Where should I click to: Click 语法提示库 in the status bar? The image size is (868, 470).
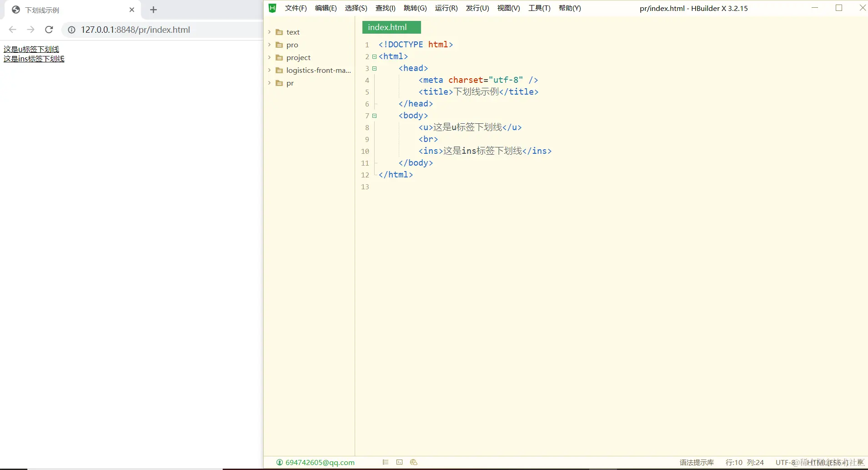(697, 462)
